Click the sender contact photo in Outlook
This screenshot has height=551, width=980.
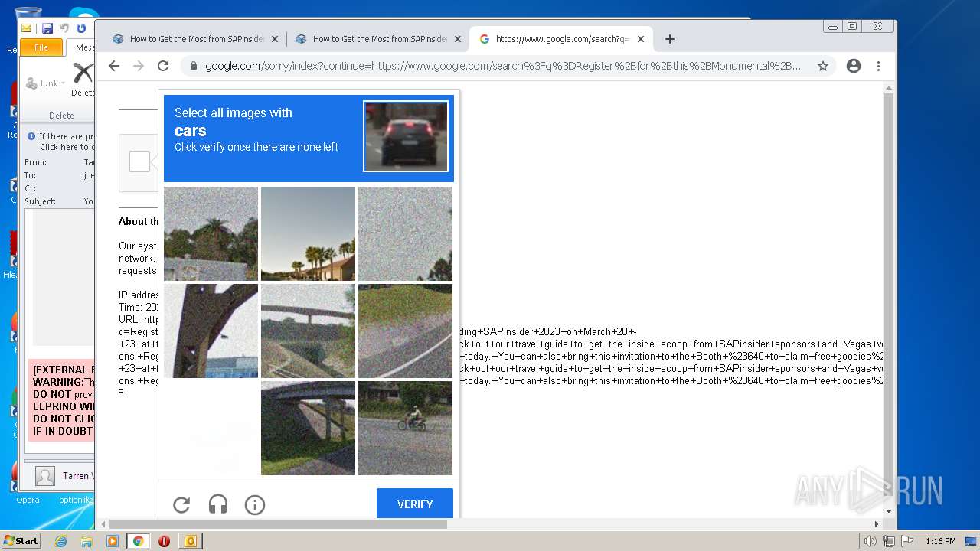click(45, 476)
